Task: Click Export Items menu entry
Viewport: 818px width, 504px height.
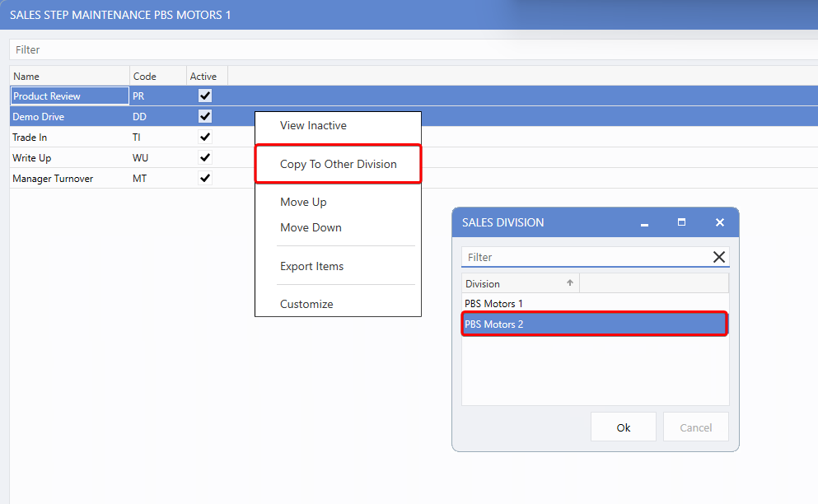Action: [x=311, y=266]
